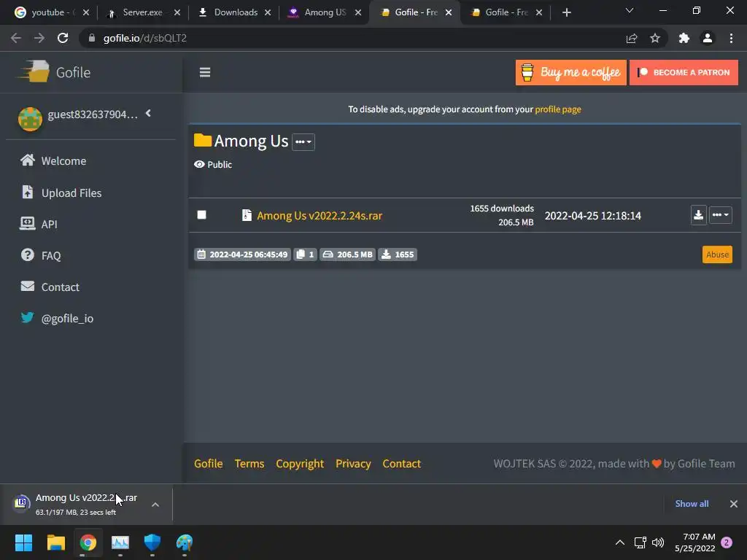Reload the current page
747x560 pixels.
click(x=63, y=38)
